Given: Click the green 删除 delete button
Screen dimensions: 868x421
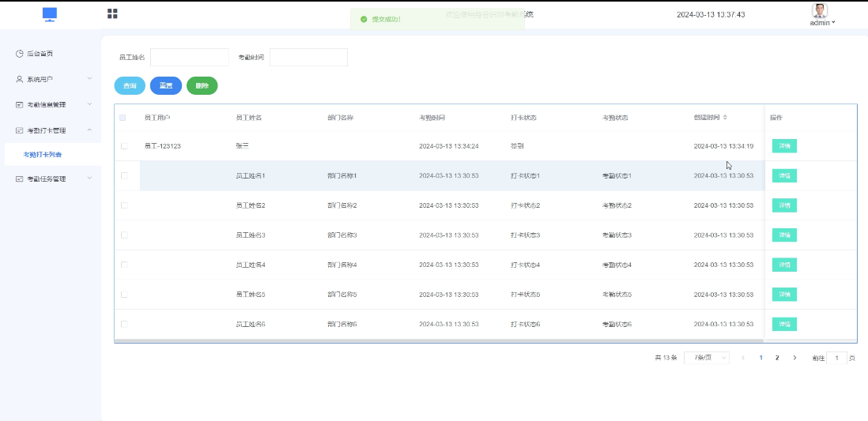Looking at the screenshot, I should (202, 86).
